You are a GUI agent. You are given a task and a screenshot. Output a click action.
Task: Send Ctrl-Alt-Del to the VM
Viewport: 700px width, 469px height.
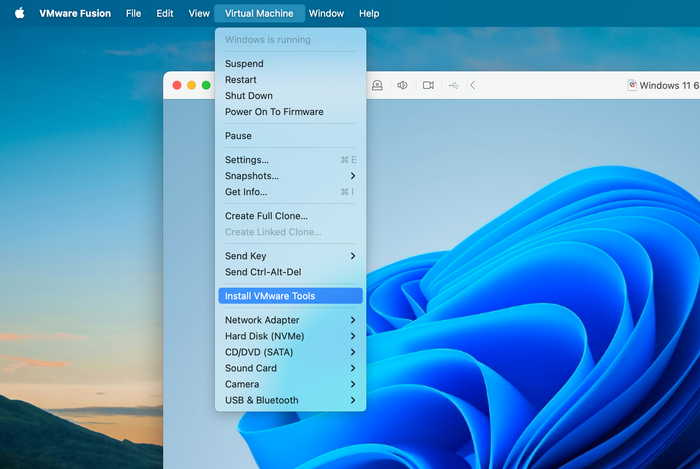tap(290, 272)
